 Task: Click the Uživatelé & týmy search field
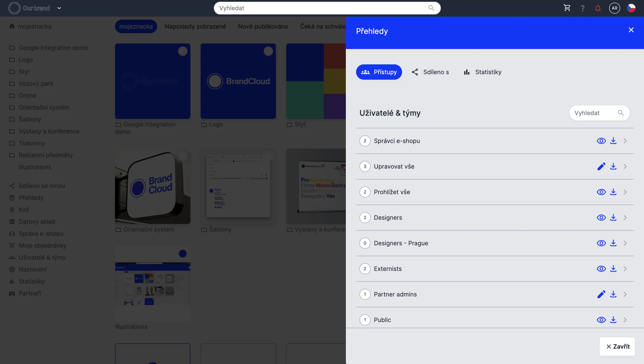[595, 113]
